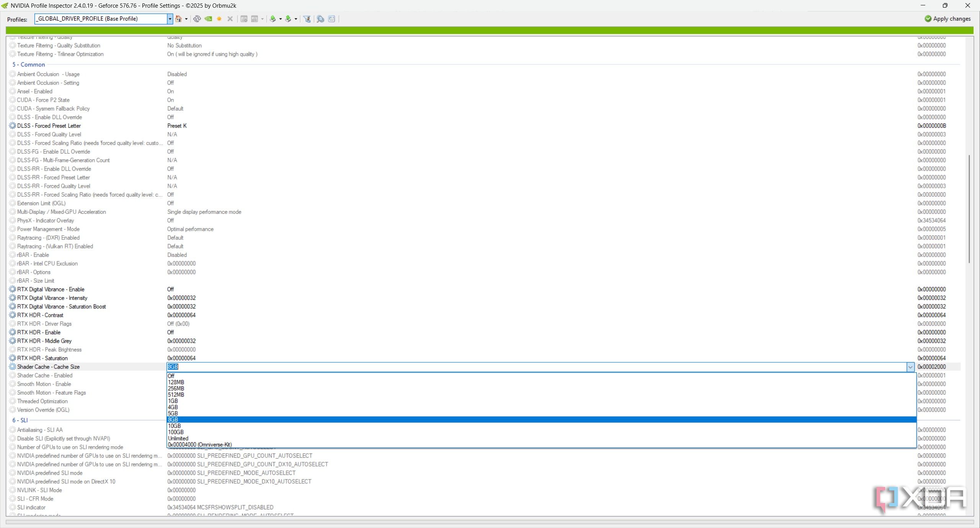This screenshot has height=528, width=980.
Task: Click the delete profile X icon
Action: [x=230, y=19]
